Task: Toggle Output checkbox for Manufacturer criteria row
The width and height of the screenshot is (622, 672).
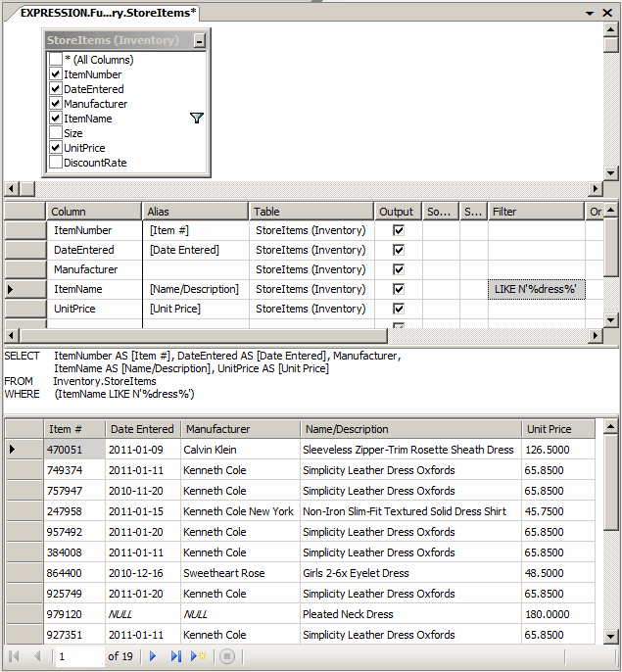Action: pyautogui.click(x=399, y=269)
